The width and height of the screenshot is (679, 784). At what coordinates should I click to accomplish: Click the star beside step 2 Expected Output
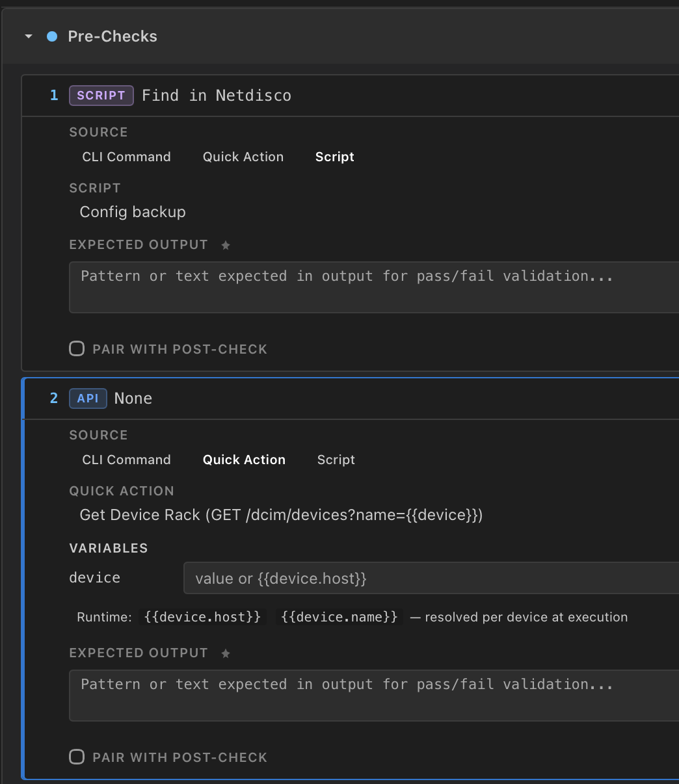(x=226, y=653)
